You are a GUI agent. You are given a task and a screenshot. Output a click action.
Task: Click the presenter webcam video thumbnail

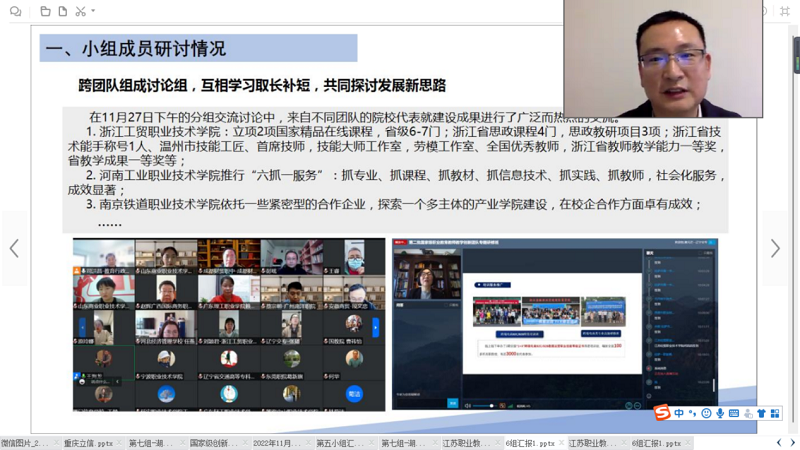click(x=663, y=59)
